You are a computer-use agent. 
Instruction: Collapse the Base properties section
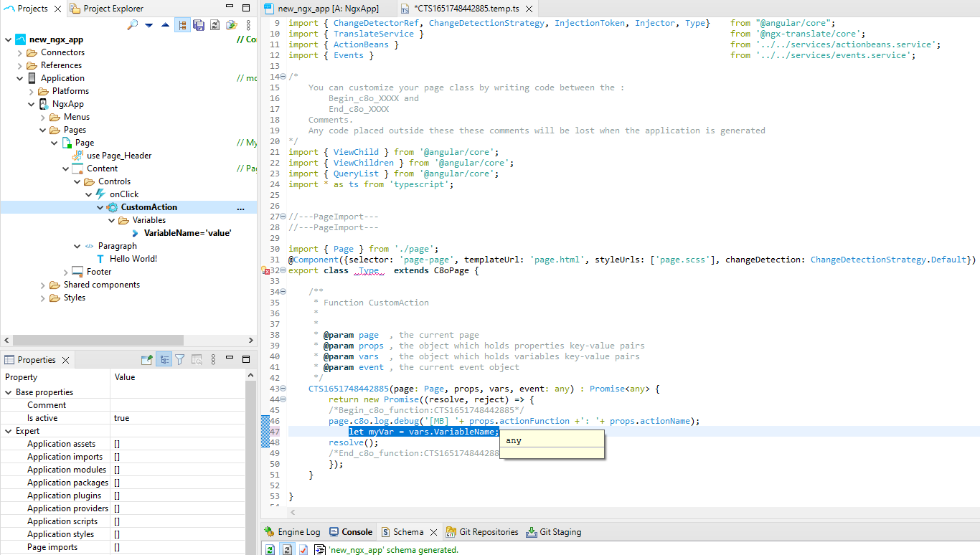[x=9, y=392]
